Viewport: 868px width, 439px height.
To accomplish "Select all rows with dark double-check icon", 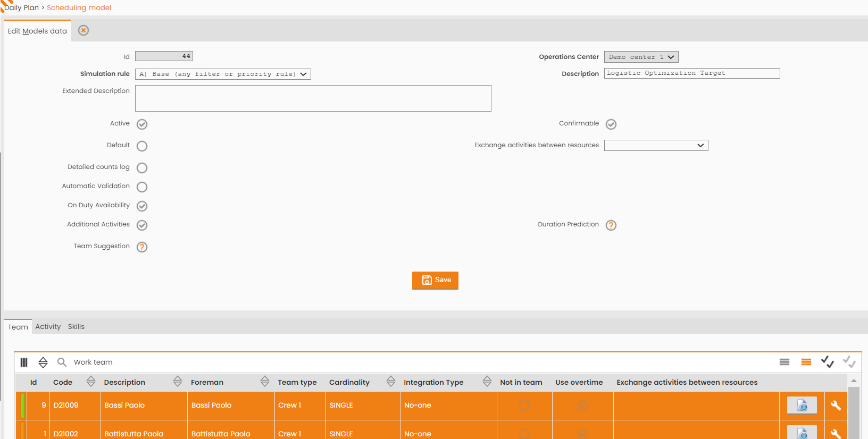I will pos(827,362).
